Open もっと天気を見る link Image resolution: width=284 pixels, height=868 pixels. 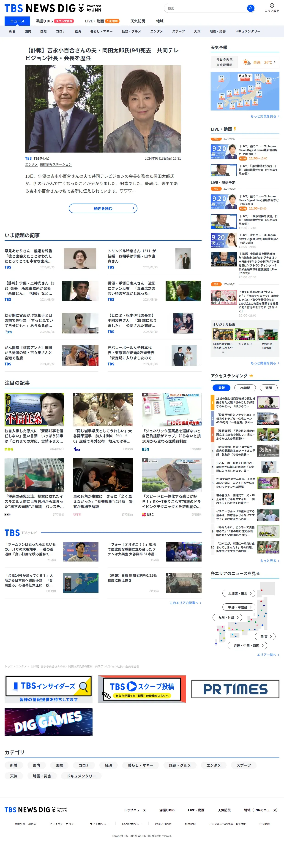[265, 116]
